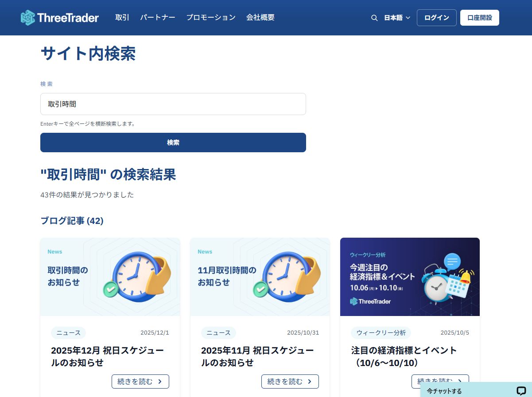532x397 pixels.
Task: Click the ThreeTrader logo in the header
Action: click(60, 18)
